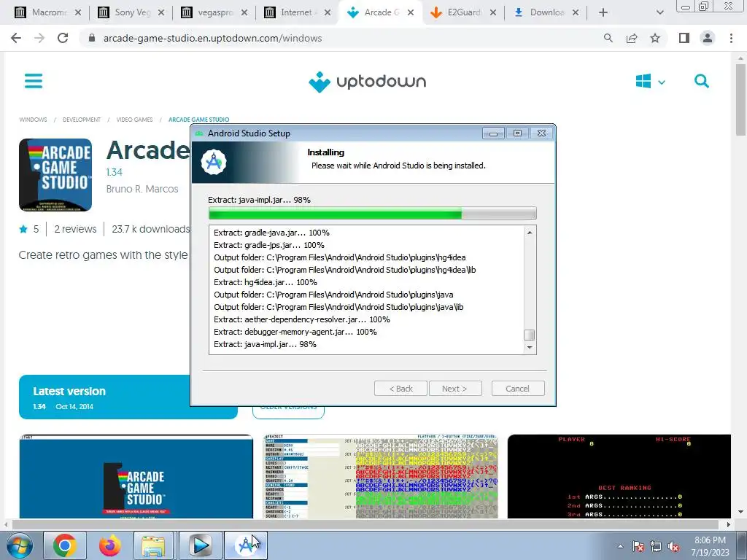The width and height of the screenshot is (747, 560).
Task: Switch to the Sony Vegas tab
Action: (131, 12)
